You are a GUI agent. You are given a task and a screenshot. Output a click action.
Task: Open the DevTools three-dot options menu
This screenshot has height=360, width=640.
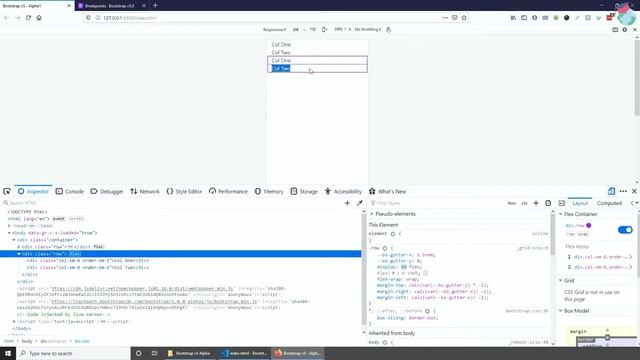(623, 191)
